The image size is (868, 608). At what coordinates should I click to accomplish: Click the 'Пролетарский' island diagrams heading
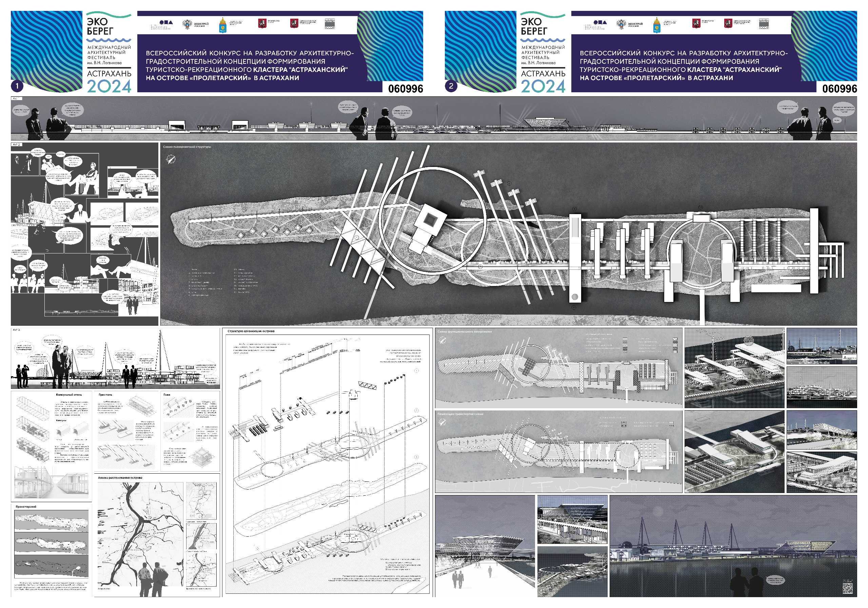26,506
